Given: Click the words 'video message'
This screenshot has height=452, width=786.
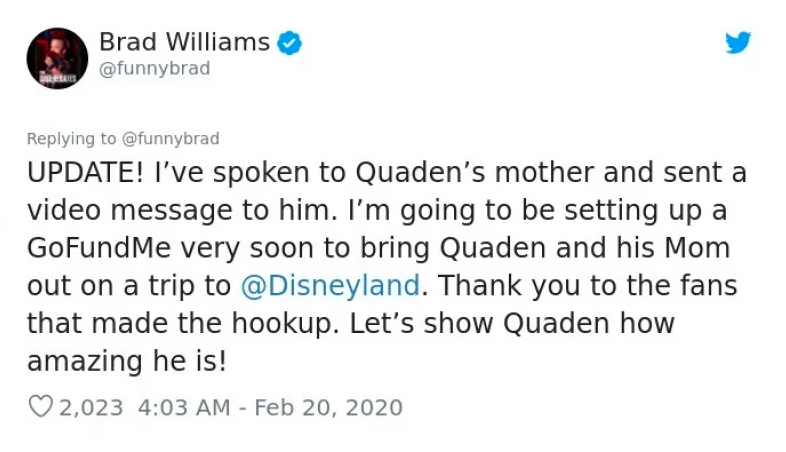Looking at the screenshot, I should (x=130, y=210).
